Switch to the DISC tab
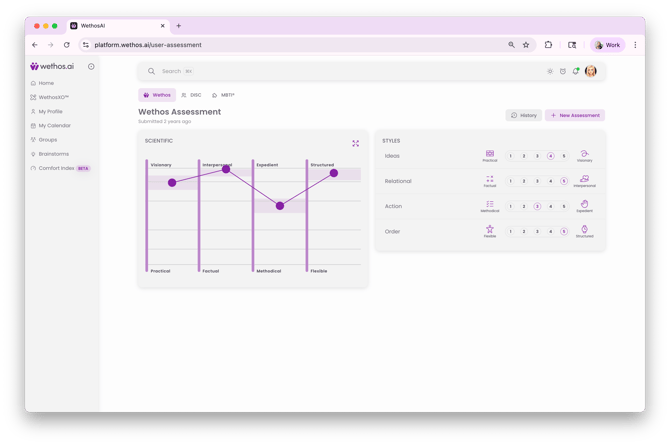Viewport: 670px width, 445px height. click(x=191, y=95)
